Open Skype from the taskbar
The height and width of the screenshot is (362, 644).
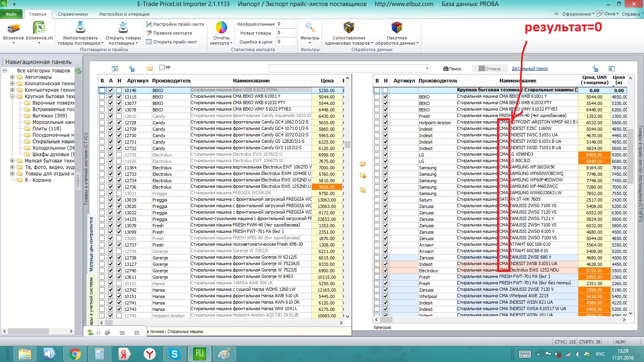175,354
